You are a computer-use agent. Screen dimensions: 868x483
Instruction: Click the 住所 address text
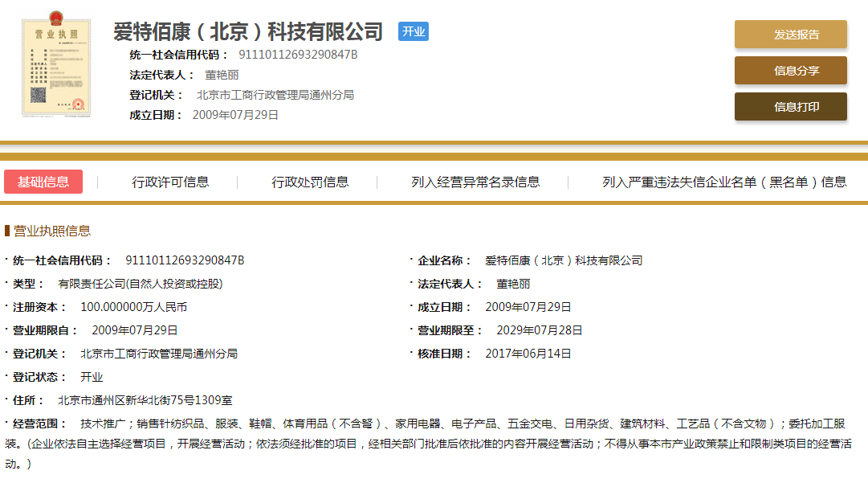coord(145,400)
